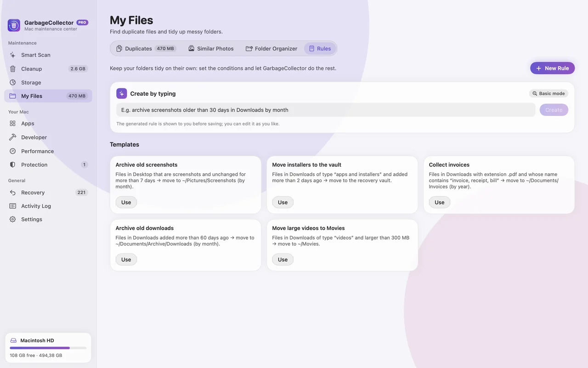
Task: Click the "Collect invoices" card title
Action: 449,165
